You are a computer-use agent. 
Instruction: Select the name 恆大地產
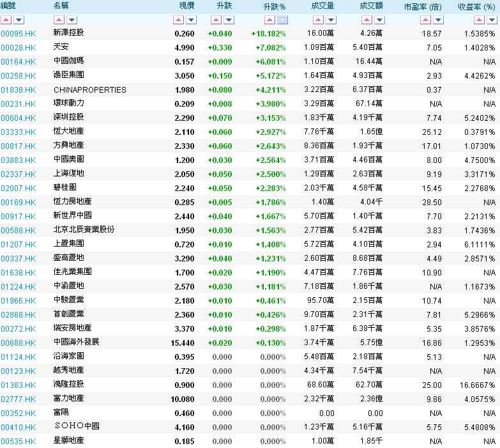[x=69, y=131]
